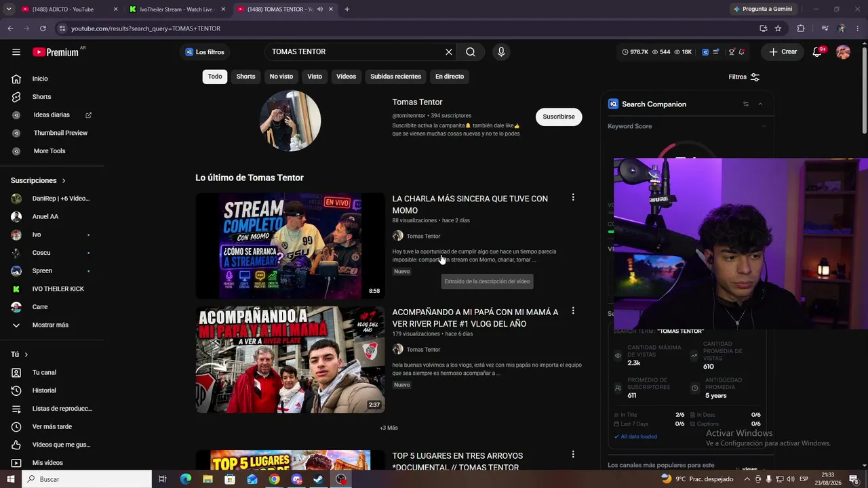Click the blue vidIQ icon in the stats bar
The image size is (868, 488).
705,52
